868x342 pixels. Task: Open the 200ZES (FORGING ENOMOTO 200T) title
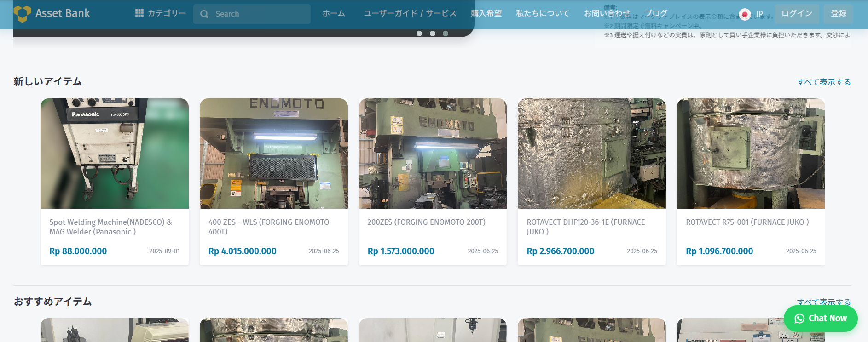click(x=426, y=222)
